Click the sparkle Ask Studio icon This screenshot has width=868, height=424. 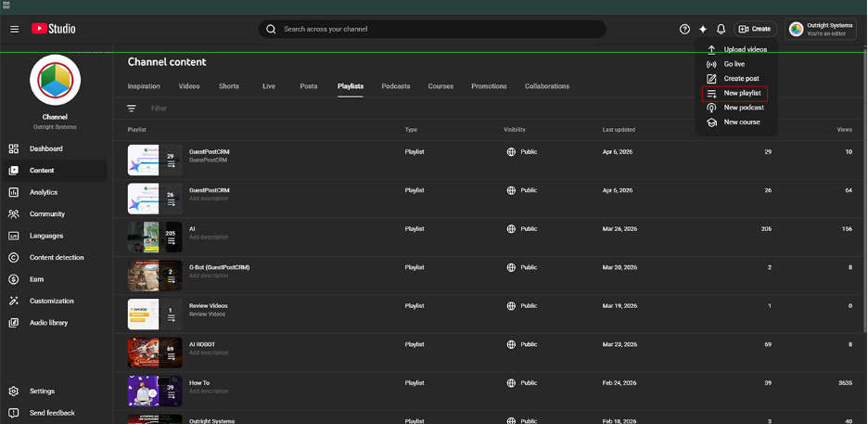pyautogui.click(x=703, y=30)
